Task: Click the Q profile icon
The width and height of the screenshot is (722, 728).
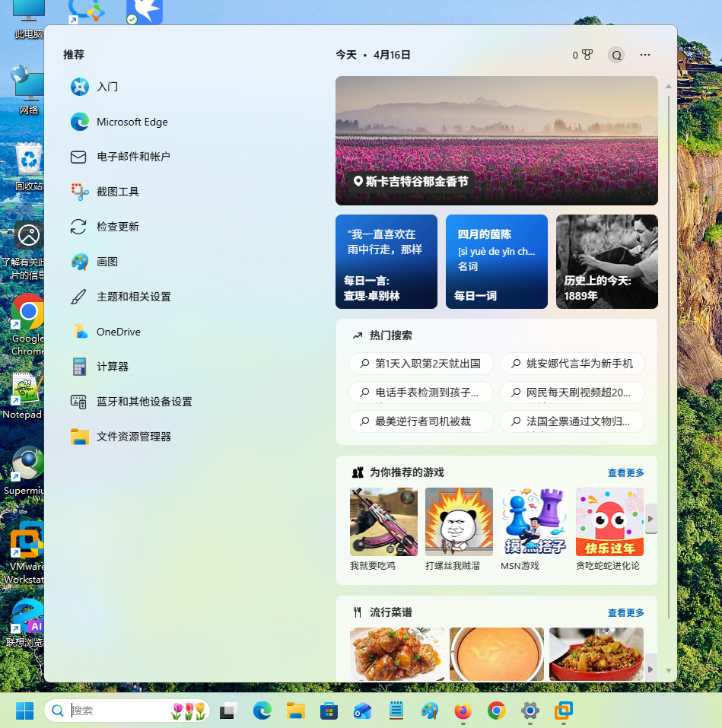Action: tap(616, 55)
